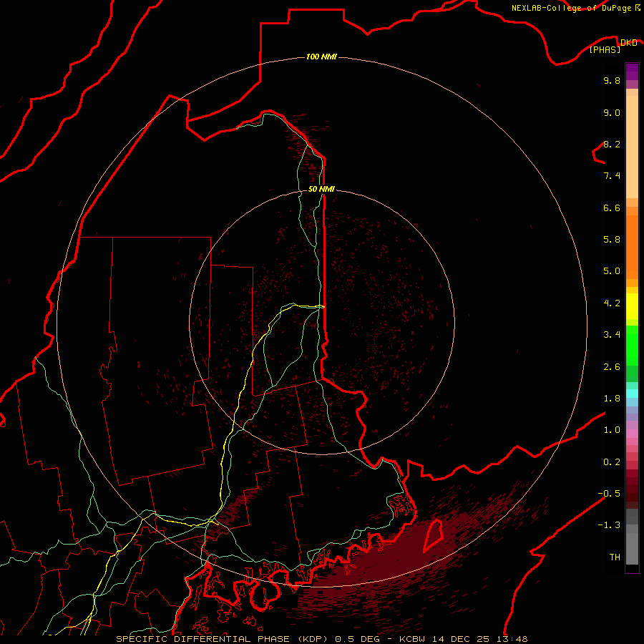The width and height of the screenshot is (644, 644).
Task: Click the cyan color bar segment
Action: 632,394
